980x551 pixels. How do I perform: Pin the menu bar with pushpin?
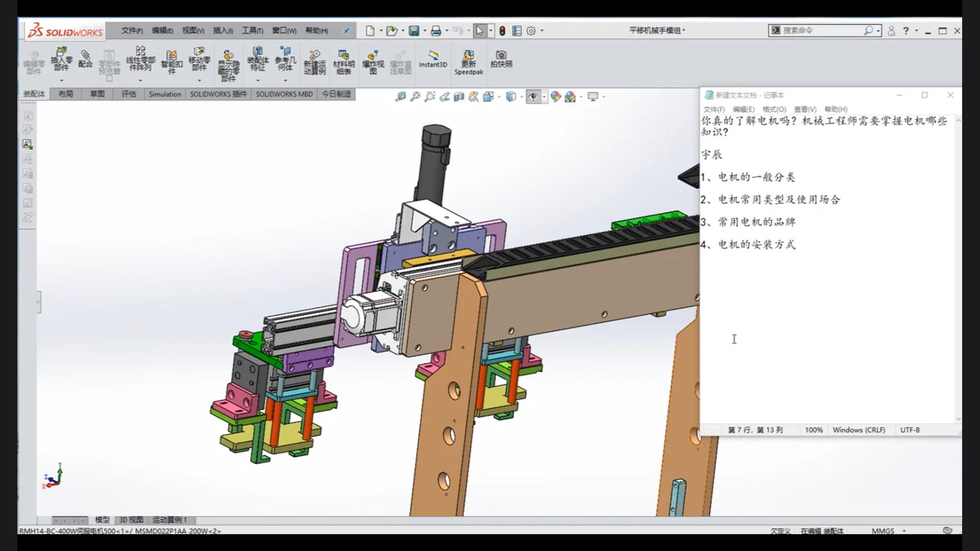point(346,31)
